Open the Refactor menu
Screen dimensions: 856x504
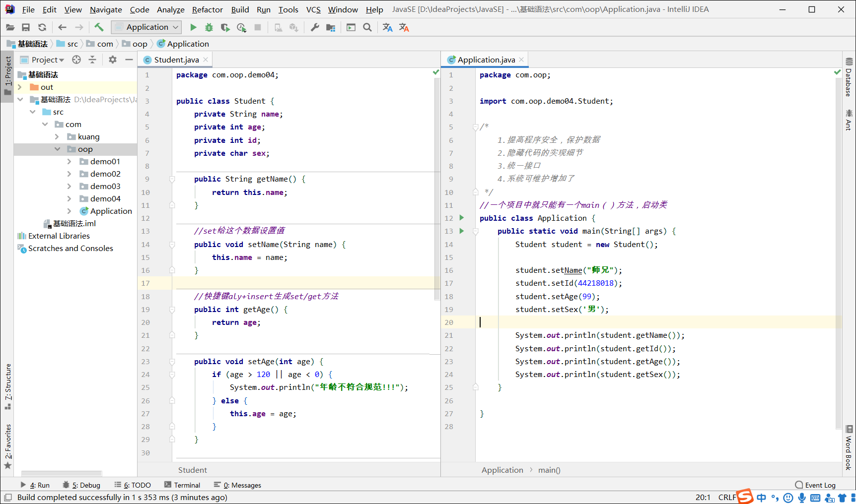point(208,9)
